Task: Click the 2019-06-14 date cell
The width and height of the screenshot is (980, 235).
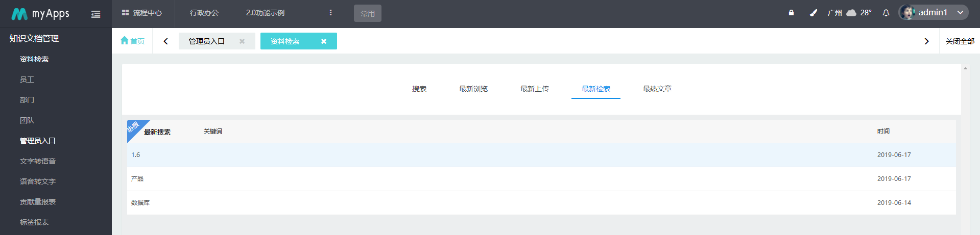Action: click(x=894, y=203)
